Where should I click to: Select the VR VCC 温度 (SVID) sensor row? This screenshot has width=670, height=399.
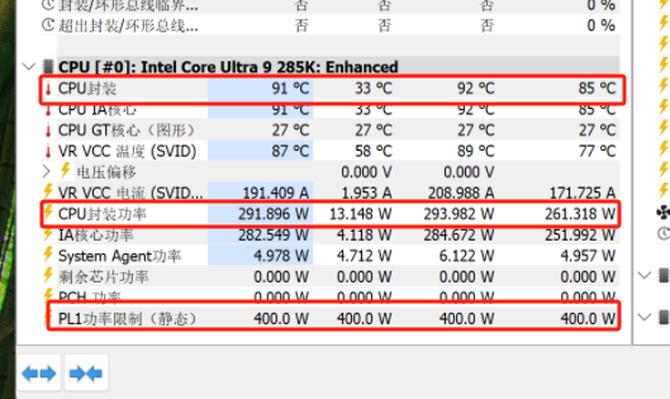(329, 151)
